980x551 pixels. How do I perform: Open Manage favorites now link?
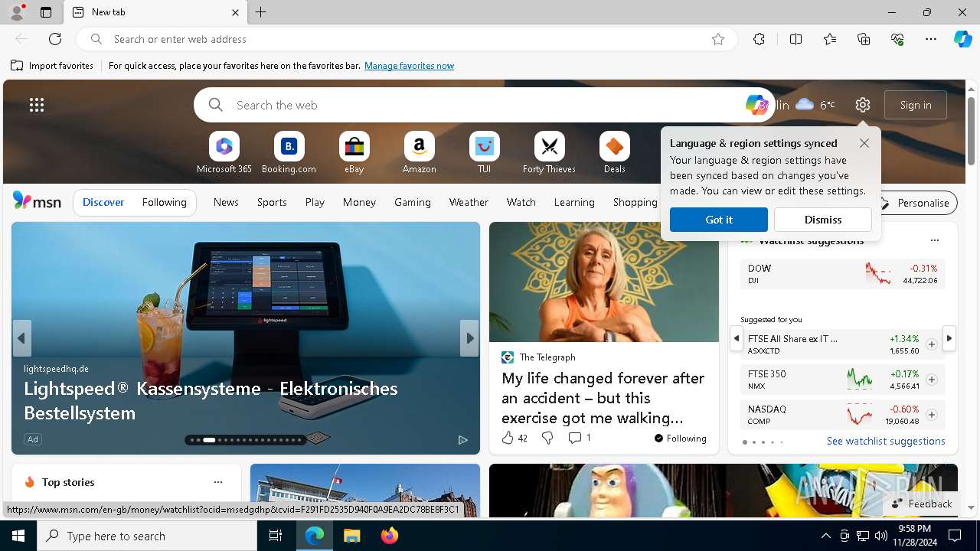[409, 66]
